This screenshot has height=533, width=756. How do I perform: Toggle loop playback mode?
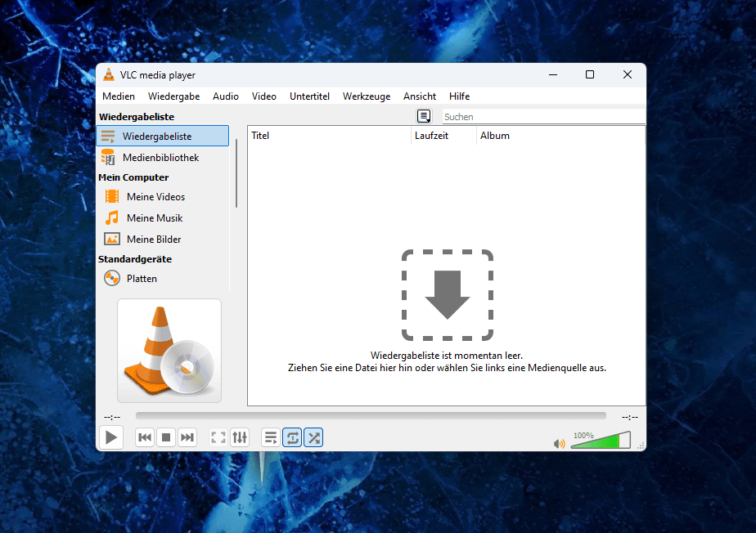pos(292,437)
